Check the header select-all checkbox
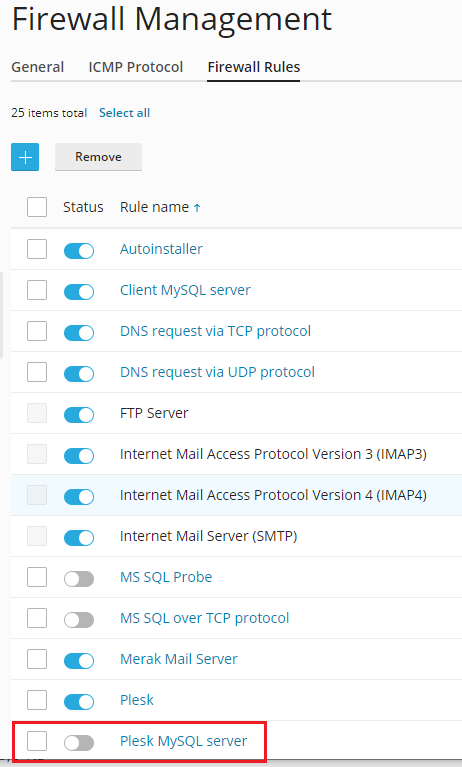Image resolution: width=462 pixels, height=767 pixels. 37,207
